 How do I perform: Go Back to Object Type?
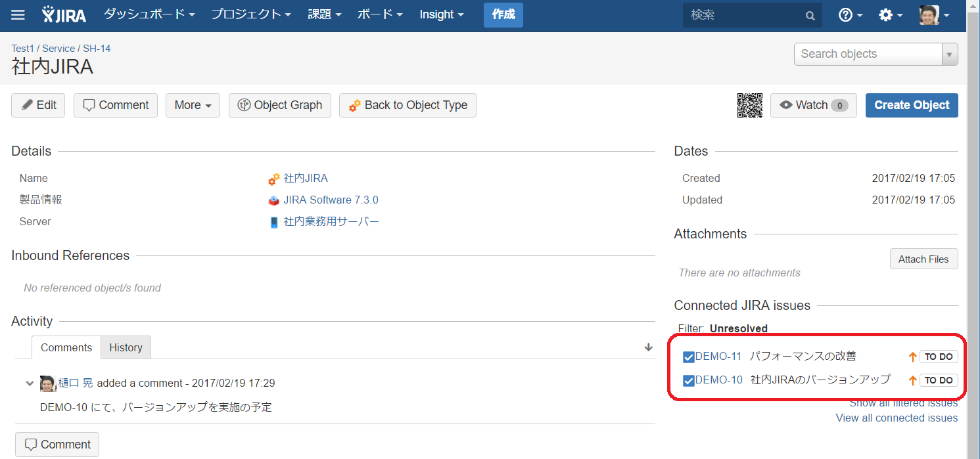click(408, 105)
